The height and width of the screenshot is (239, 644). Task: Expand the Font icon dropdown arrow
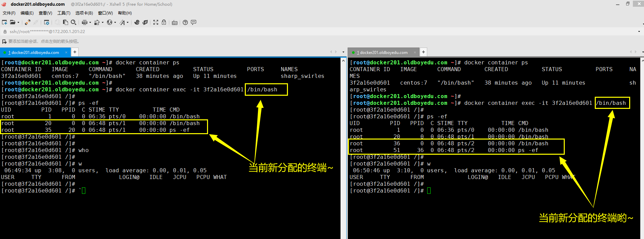[127, 23]
